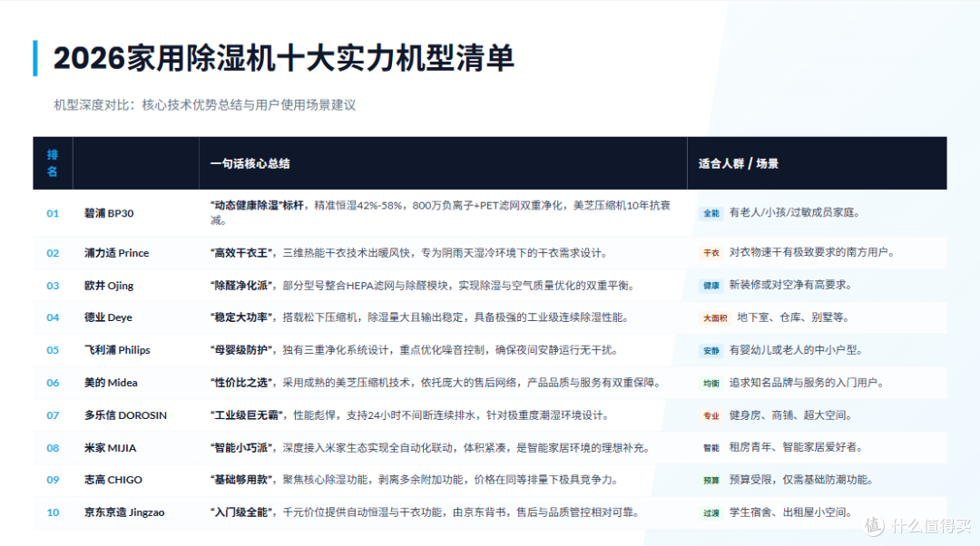Click 地下室、仓库、别墅等 text
Image resolution: width=980 pixels, height=546 pixels.
coord(793,317)
